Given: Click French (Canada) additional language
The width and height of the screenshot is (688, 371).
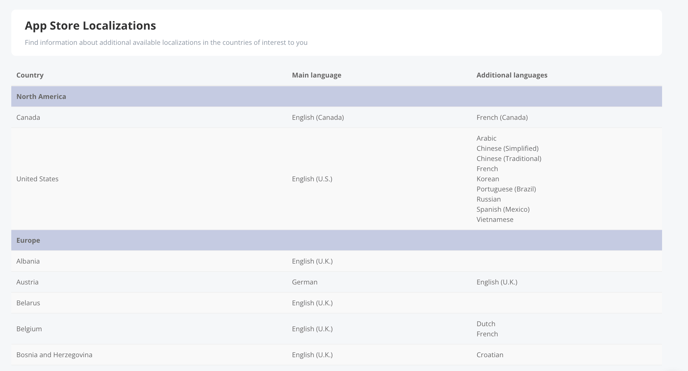Looking at the screenshot, I should click(x=502, y=118).
